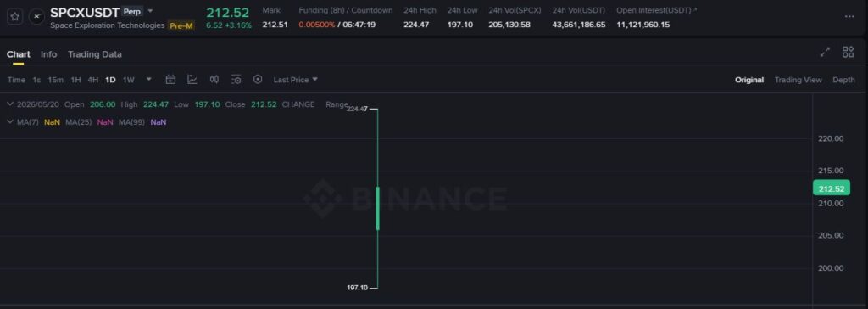Viewport: 868px width, 309px height.
Task: Change the candlestick chart style
Action: (214, 80)
